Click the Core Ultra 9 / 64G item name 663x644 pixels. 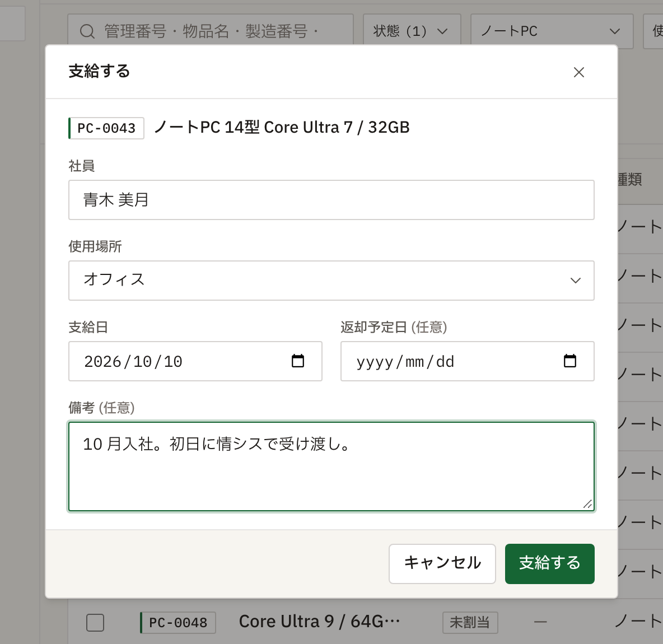click(319, 622)
